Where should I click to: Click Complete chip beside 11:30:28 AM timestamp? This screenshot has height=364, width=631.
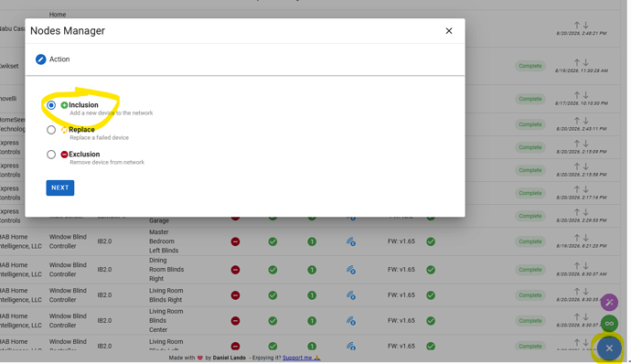pos(530,66)
